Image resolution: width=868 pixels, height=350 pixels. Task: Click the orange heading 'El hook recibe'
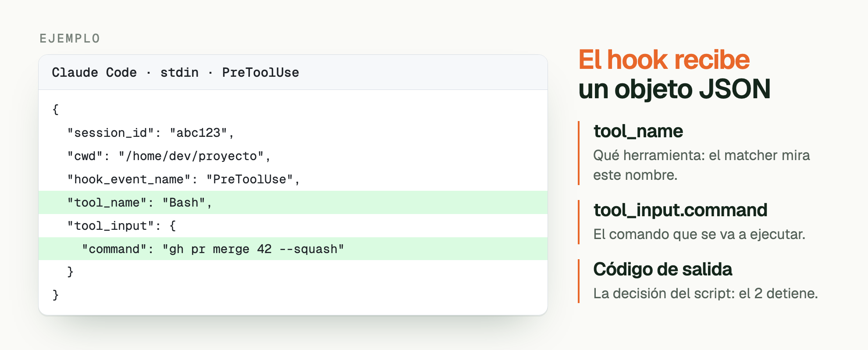664,60
